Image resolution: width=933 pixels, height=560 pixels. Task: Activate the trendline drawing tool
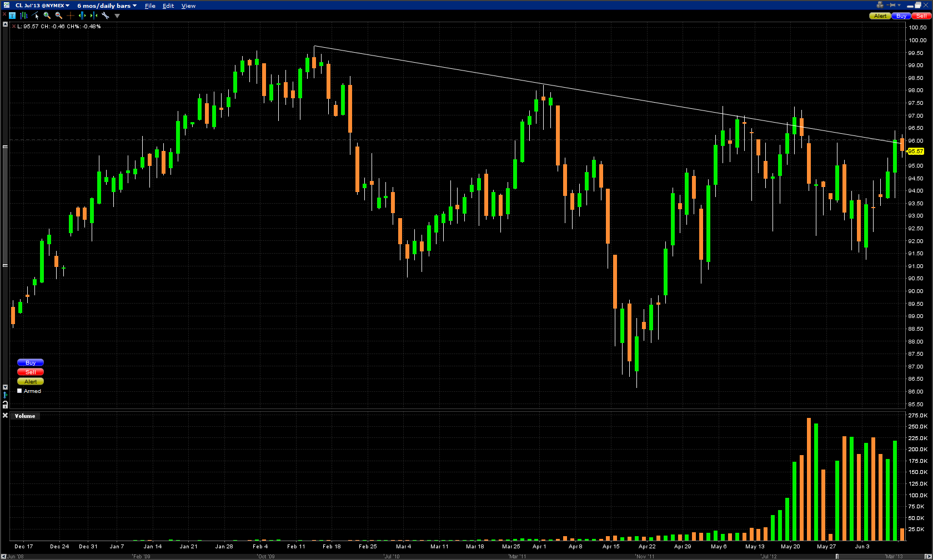pyautogui.click(x=36, y=16)
